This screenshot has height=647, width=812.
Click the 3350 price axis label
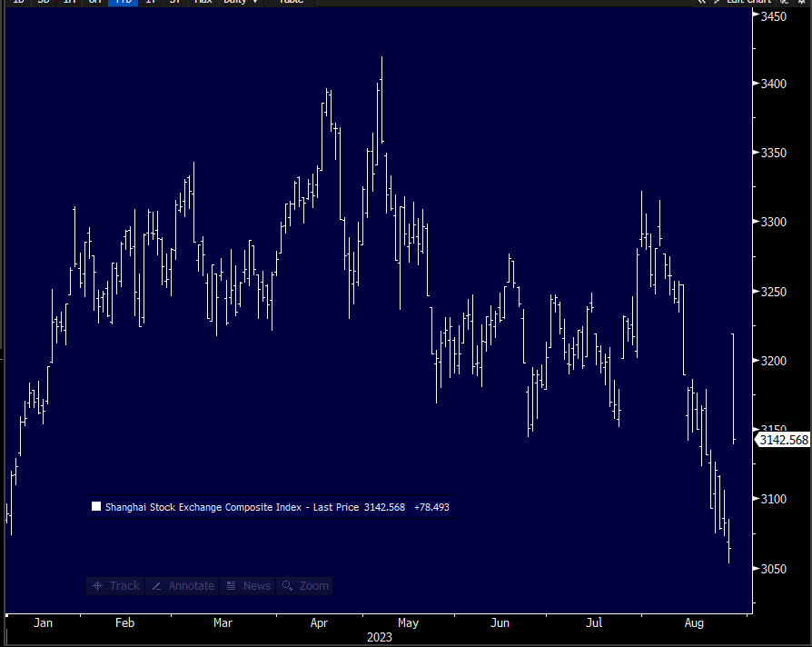point(773,153)
